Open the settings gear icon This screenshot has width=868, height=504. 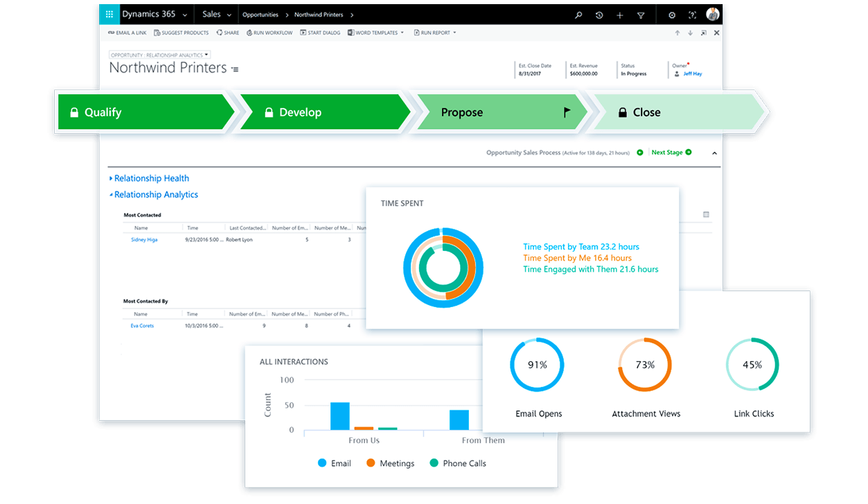coord(672,15)
